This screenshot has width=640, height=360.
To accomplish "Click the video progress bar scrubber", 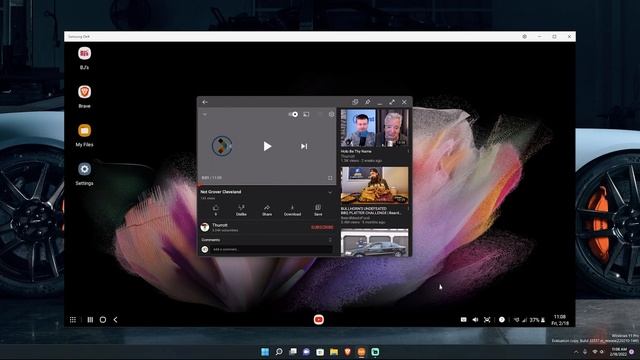I will (x=199, y=184).
